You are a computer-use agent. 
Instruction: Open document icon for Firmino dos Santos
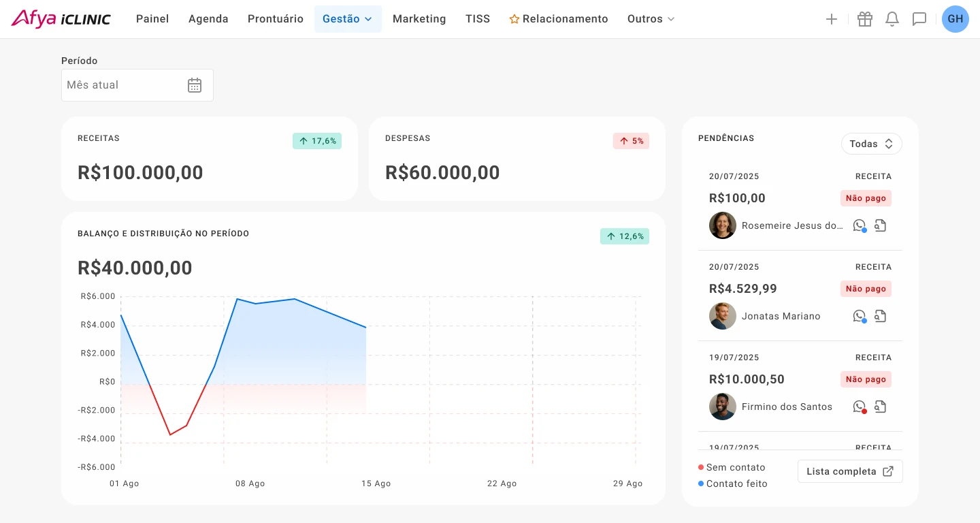[881, 407]
